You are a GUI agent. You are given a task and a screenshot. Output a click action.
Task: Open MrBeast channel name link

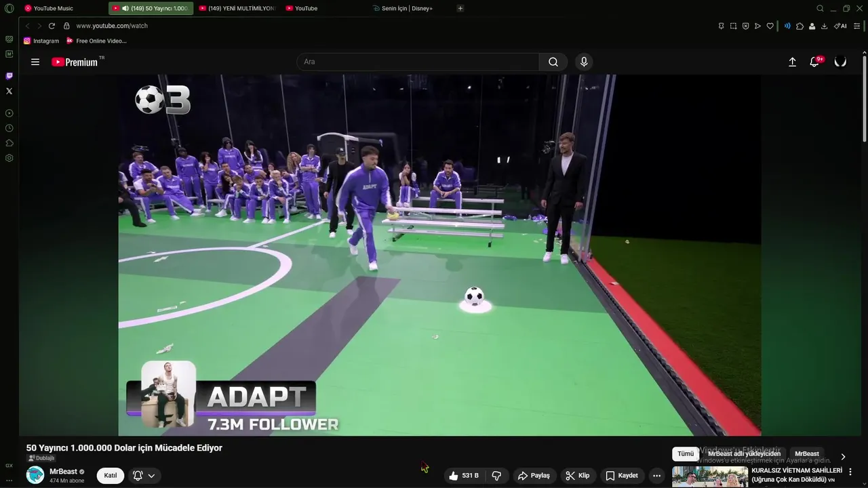(63, 471)
